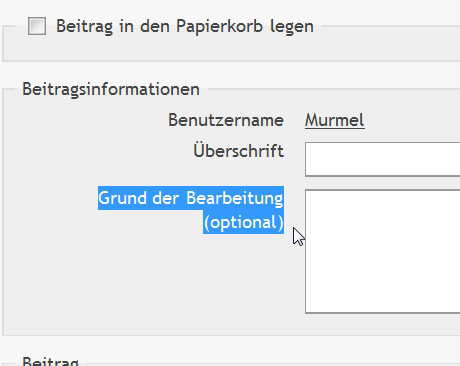This screenshot has width=460, height=366.
Task: Click the 'Beitrag in den Papierkorb legen' label text
Action: pos(185,26)
